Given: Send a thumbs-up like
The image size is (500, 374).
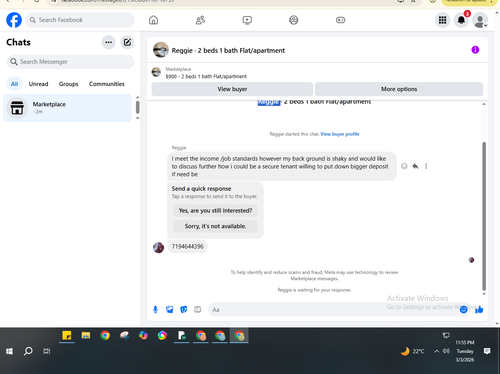Looking at the screenshot, I should coord(479,310).
